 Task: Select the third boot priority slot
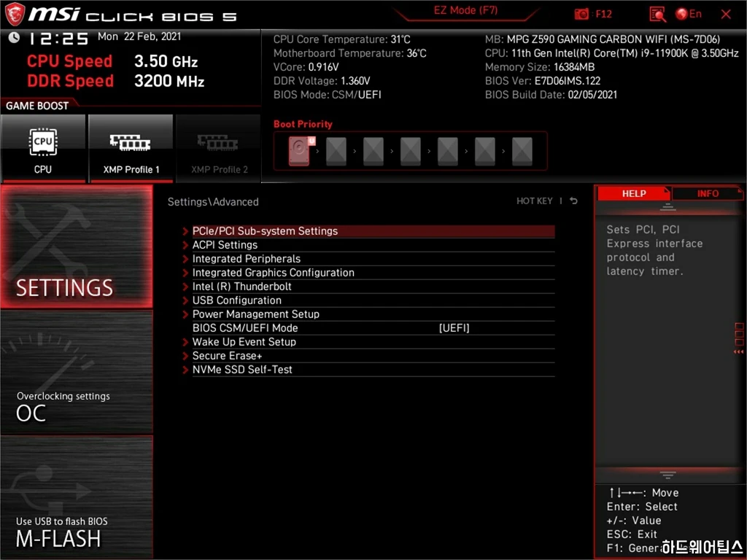(373, 151)
